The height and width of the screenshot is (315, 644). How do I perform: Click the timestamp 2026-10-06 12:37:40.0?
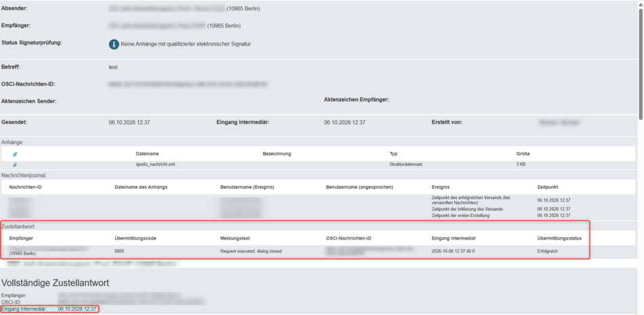point(454,251)
